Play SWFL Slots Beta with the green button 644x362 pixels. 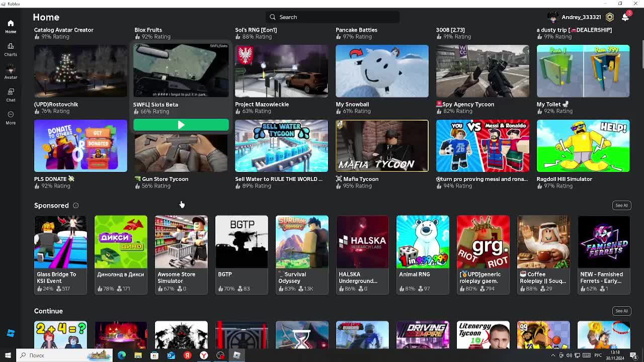click(x=181, y=125)
